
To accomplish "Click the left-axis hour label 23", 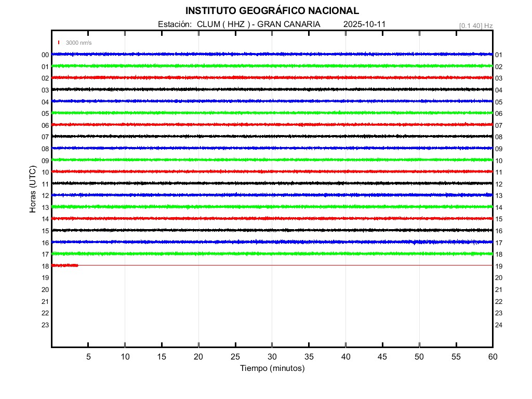I will [45, 325].
